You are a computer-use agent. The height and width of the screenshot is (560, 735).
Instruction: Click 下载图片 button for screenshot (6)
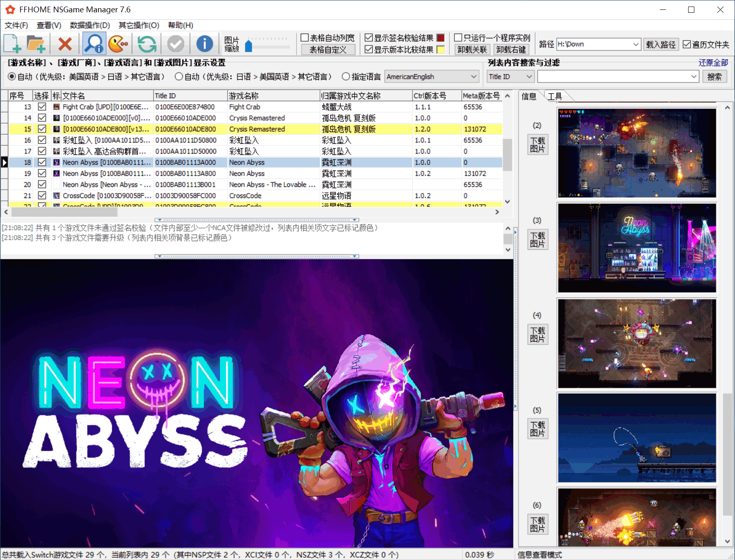coord(537,524)
